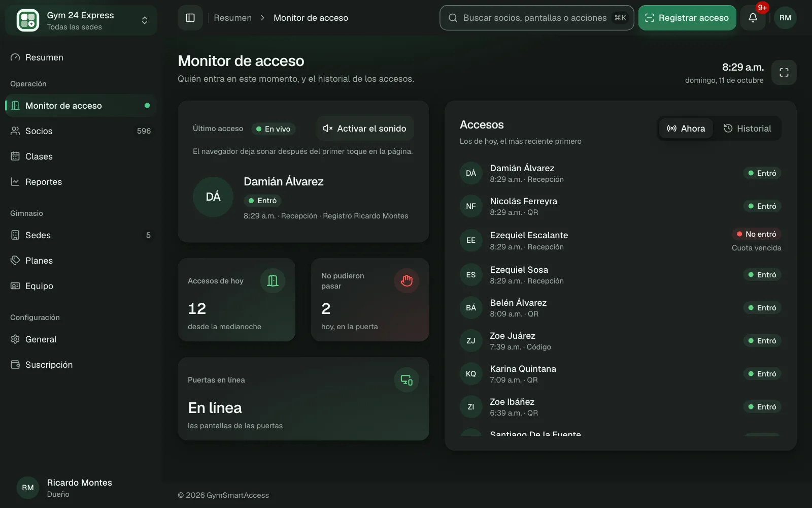Open Ricardo Montes profile in sidebar footer
Image resolution: width=812 pixels, height=508 pixels.
(x=81, y=488)
